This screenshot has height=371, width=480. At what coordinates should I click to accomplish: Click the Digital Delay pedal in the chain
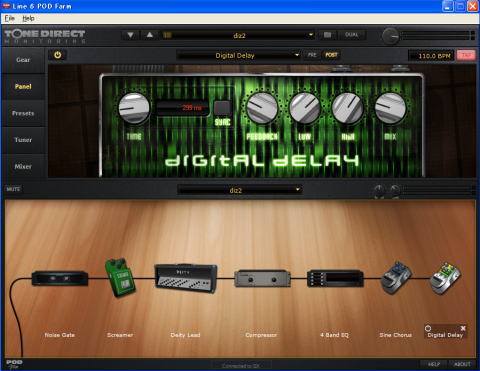point(446,279)
